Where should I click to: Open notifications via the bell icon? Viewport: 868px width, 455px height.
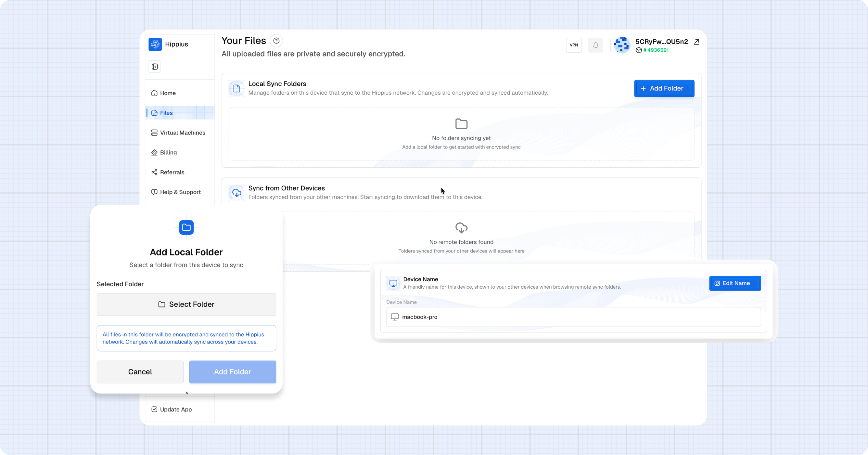[595, 45]
